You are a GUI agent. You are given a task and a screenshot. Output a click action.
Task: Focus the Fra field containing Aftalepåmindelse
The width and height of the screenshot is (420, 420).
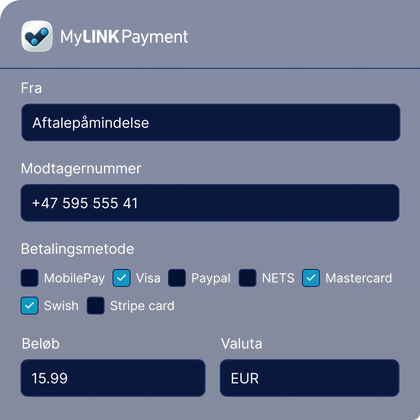point(211,122)
